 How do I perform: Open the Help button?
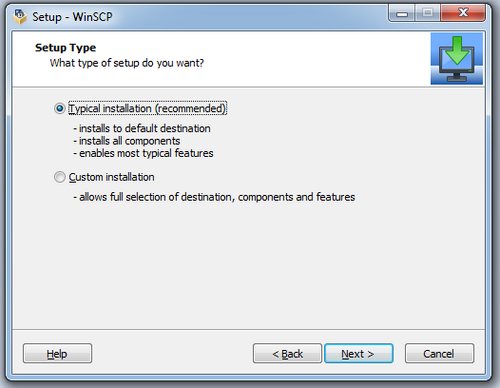point(57,353)
